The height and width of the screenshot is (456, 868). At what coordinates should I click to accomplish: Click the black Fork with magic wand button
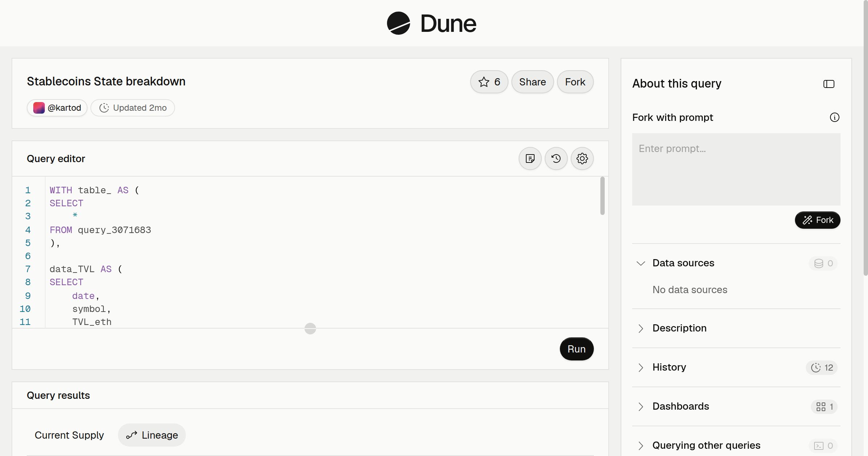pyautogui.click(x=818, y=220)
